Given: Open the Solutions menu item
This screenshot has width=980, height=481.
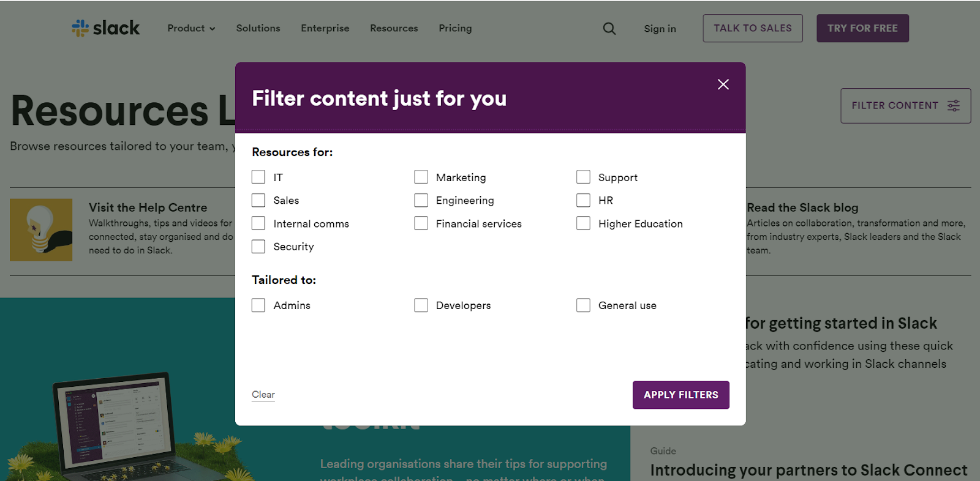Looking at the screenshot, I should [258, 28].
